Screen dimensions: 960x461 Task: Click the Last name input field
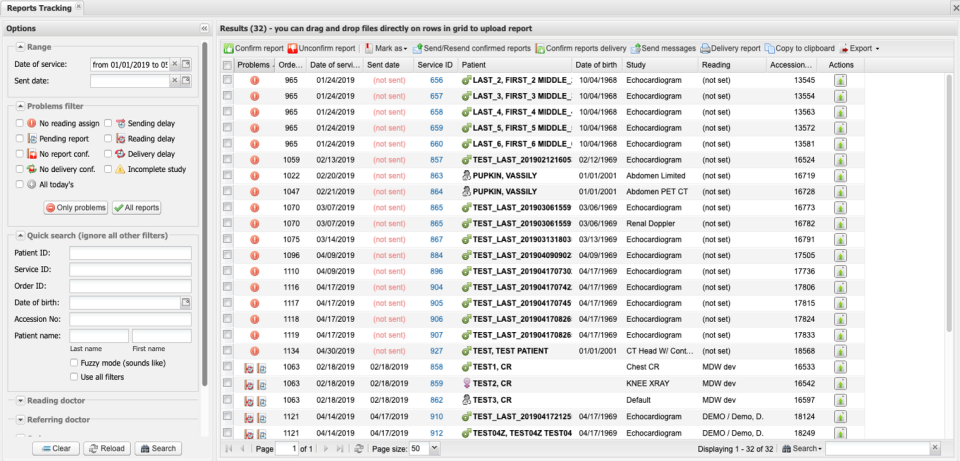pyautogui.click(x=99, y=335)
